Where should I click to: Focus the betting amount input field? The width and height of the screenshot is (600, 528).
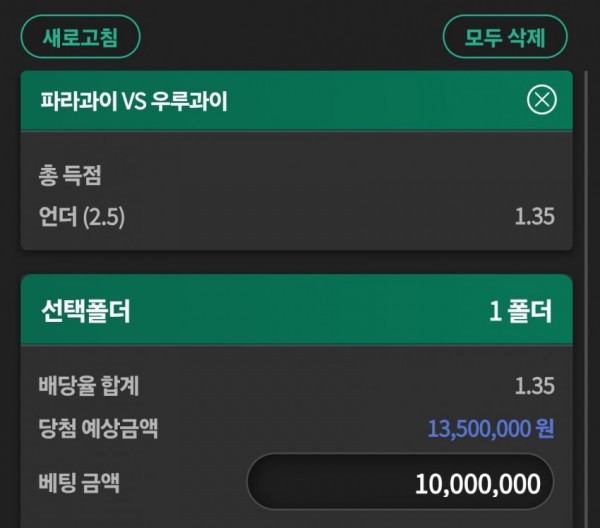(x=400, y=484)
